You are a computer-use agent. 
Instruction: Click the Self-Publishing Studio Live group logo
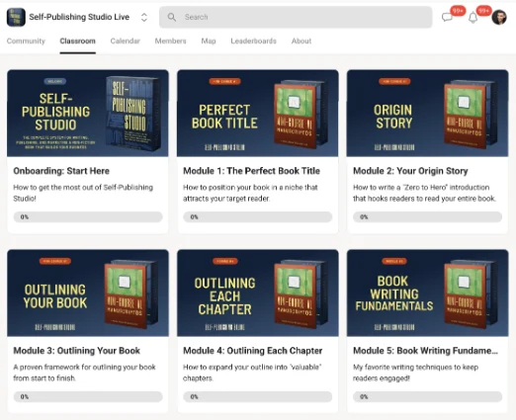click(x=16, y=17)
